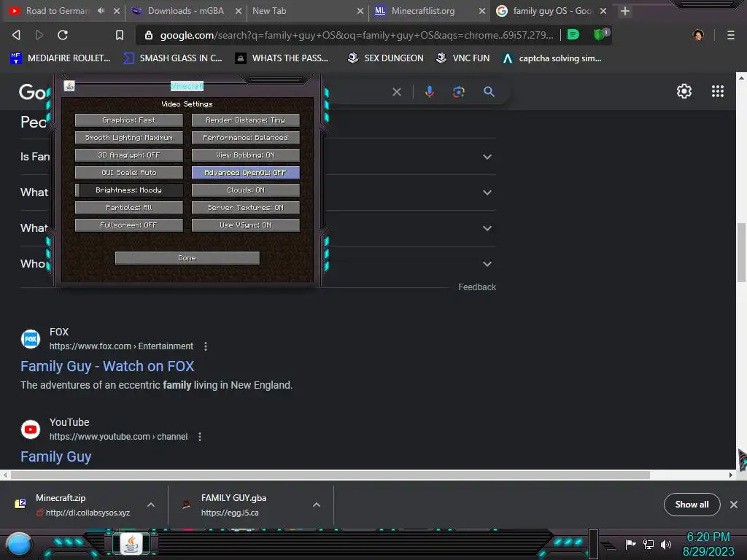Screen dimensions: 747x560
Task: Toggle Fullscreen: OFF setting
Action: pyautogui.click(x=128, y=225)
